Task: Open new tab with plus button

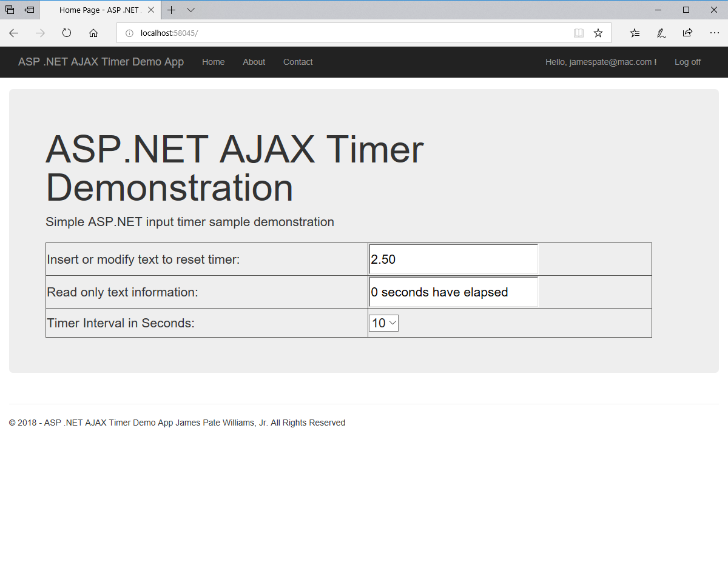Action: pyautogui.click(x=172, y=10)
